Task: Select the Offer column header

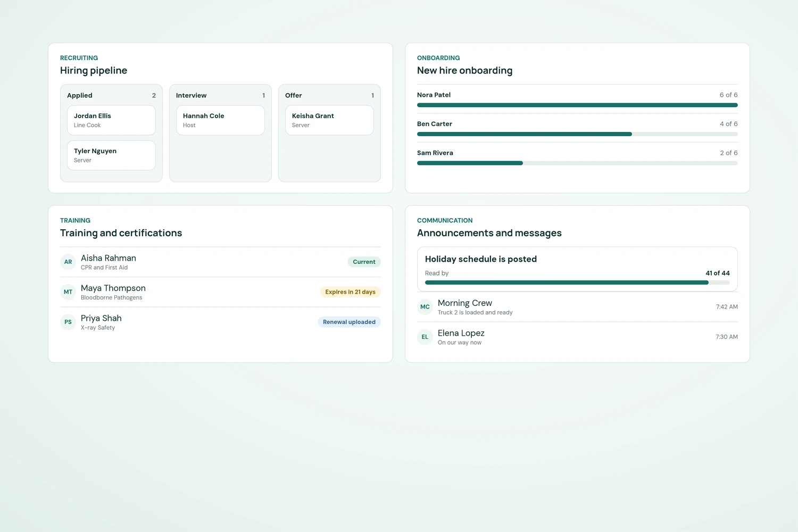Action: click(x=294, y=95)
